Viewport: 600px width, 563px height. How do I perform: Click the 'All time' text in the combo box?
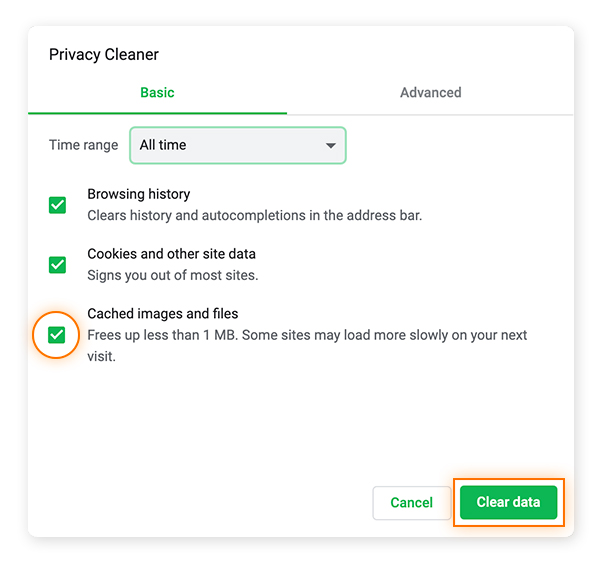[163, 145]
